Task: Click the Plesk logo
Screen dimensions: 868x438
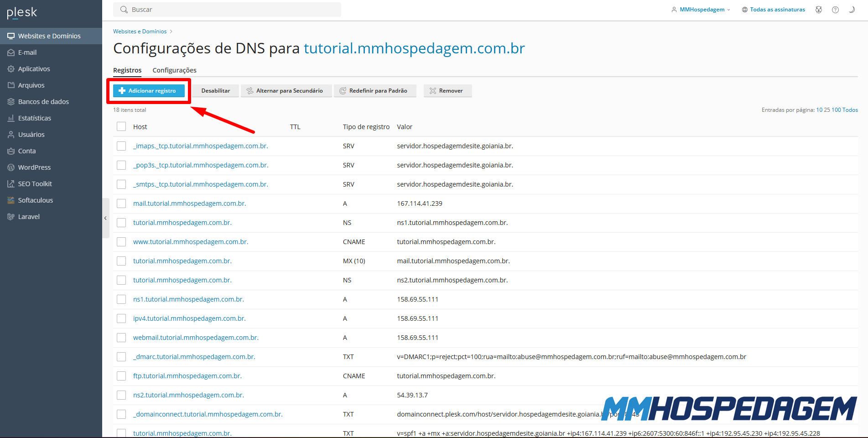Action: pyautogui.click(x=22, y=13)
